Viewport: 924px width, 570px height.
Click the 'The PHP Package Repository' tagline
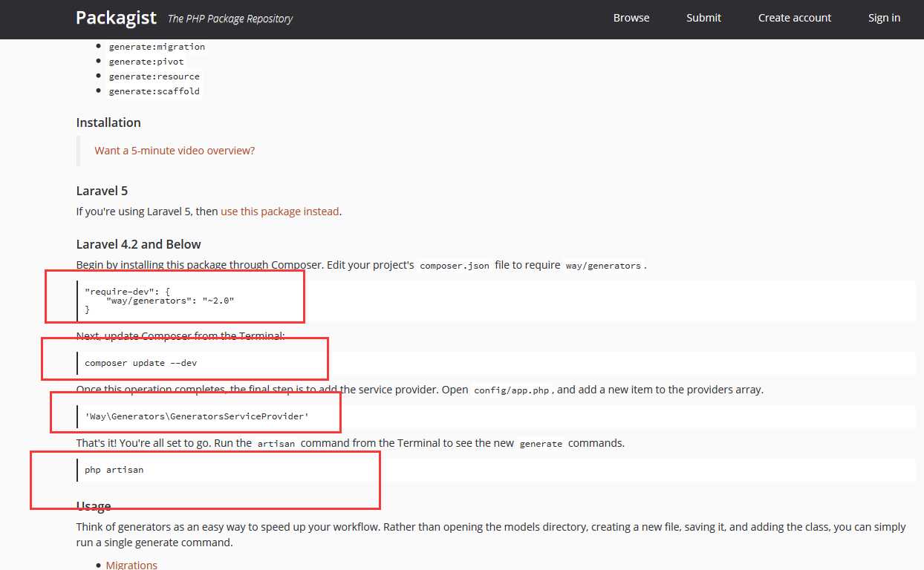pyautogui.click(x=230, y=19)
